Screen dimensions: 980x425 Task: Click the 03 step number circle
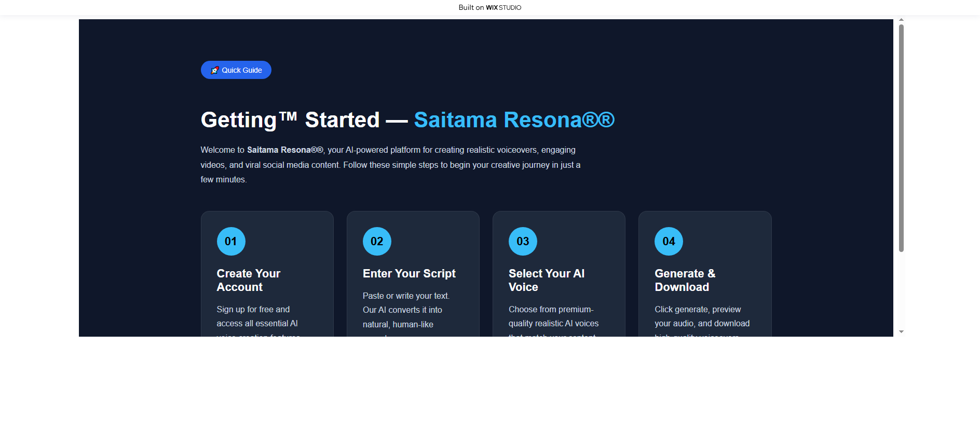(x=523, y=241)
